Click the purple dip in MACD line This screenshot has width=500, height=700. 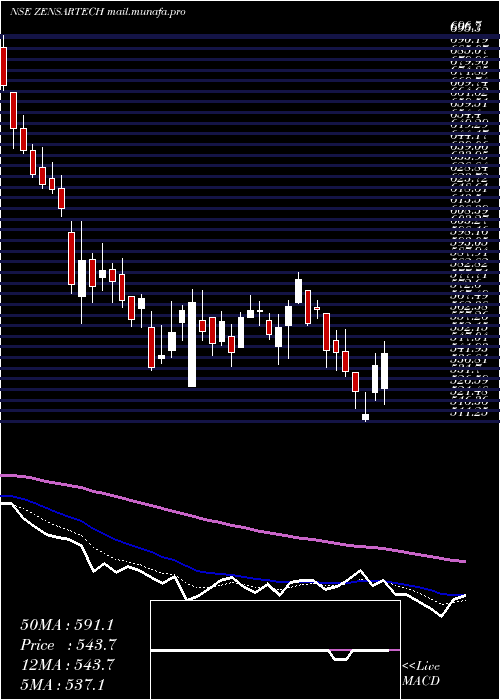[x=342, y=655]
